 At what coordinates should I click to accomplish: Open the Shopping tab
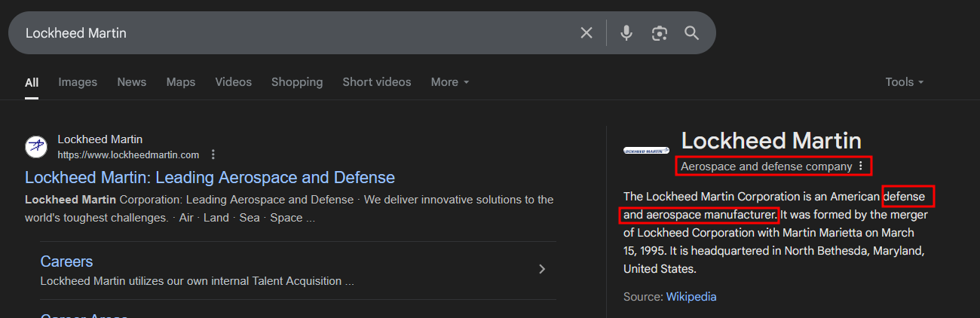point(297,82)
